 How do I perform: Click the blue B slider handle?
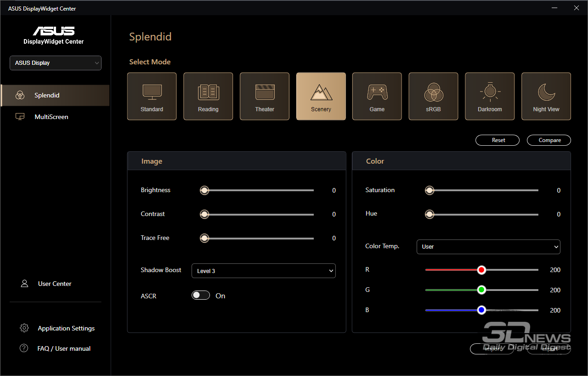[x=481, y=310]
